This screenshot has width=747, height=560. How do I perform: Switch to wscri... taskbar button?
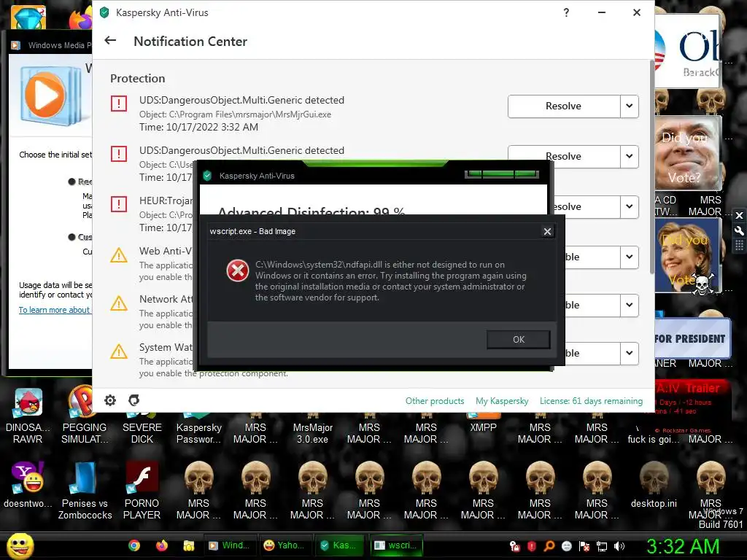coord(396,545)
